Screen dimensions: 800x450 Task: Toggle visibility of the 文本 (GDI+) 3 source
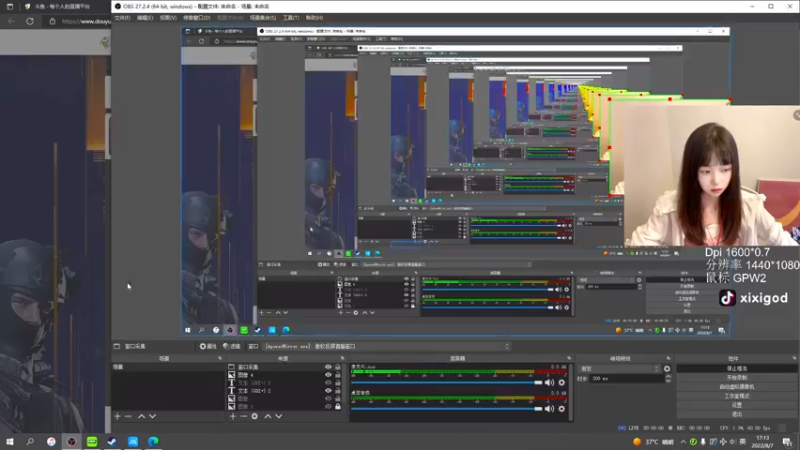click(328, 383)
